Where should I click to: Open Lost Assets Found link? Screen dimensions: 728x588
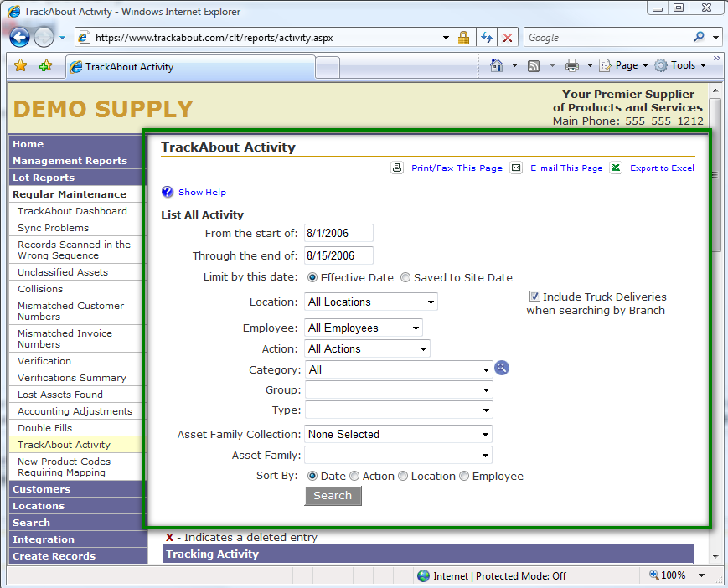[60, 395]
